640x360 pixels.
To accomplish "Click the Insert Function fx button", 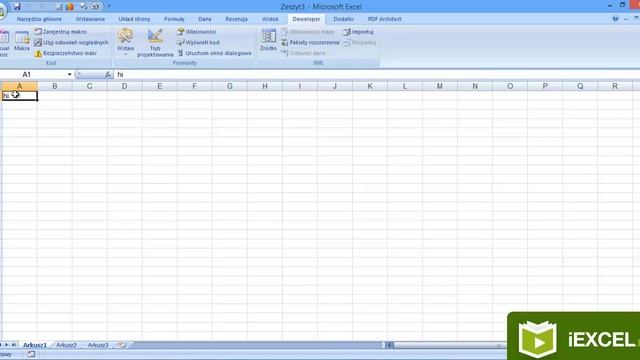I will pyautogui.click(x=108, y=75).
